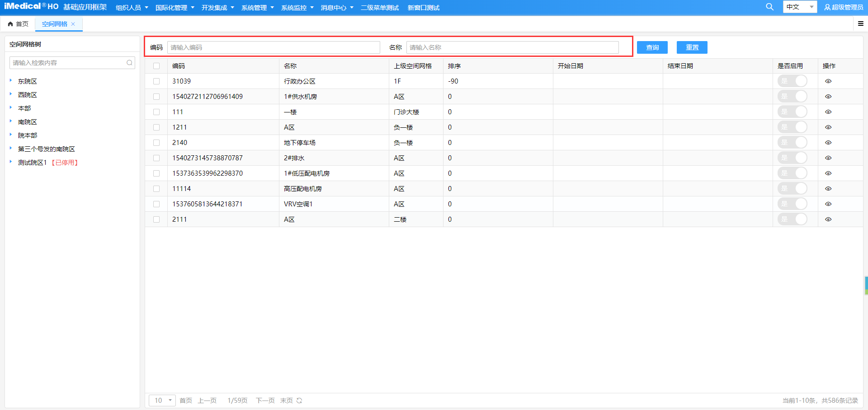Open the eye icon on the VRV空调1 row

coord(828,204)
